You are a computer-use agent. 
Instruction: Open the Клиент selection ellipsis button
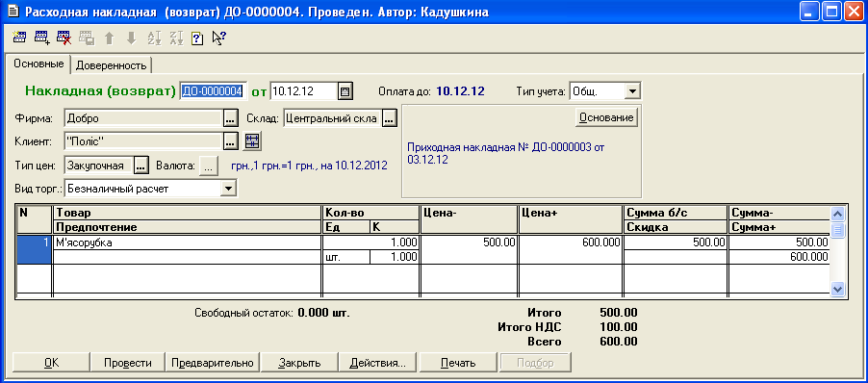(x=230, y=141)
